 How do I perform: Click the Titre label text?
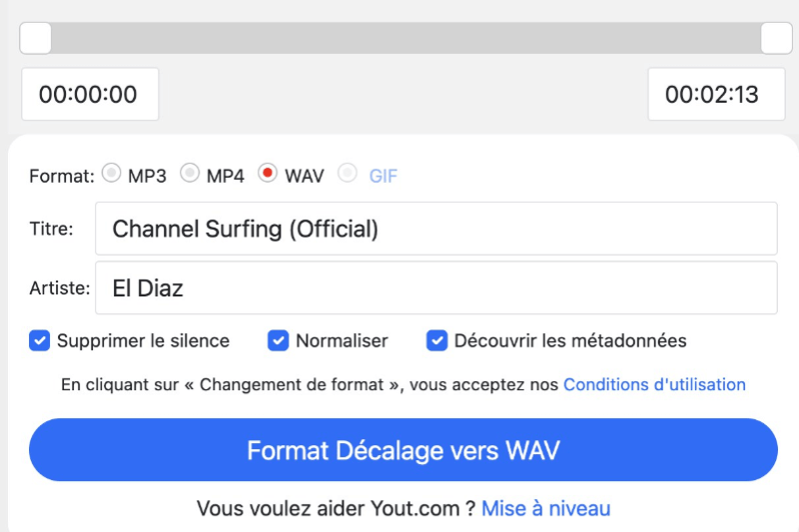coord(51,229)
